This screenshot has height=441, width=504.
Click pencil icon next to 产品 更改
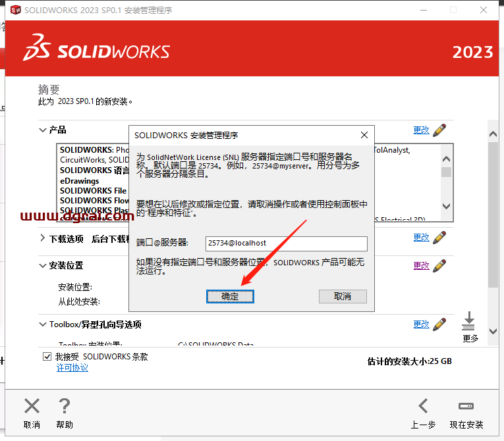pyautogui.click(x=439, y=130)
